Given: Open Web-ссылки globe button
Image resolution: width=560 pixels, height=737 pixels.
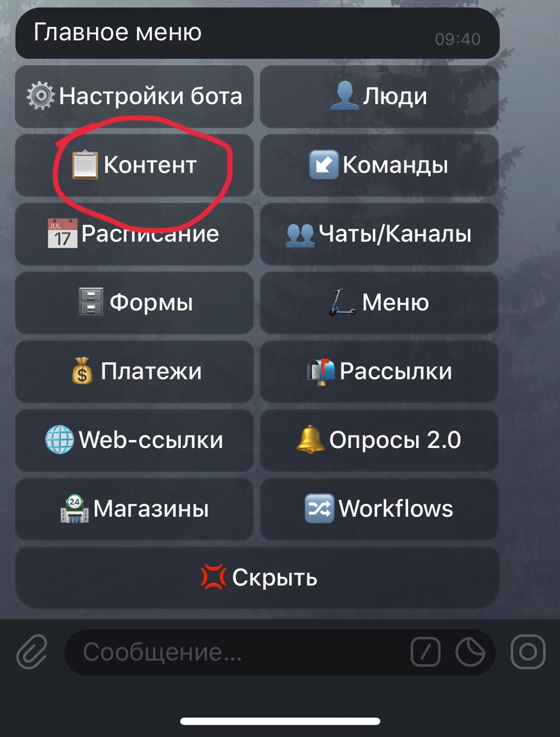Looking at the screenshot, I should pos(134,440).
